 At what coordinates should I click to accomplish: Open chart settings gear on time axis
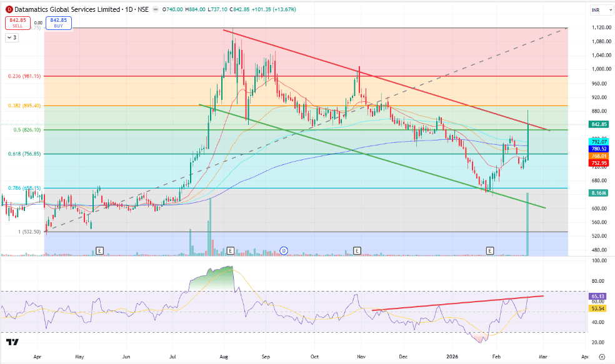(602, 357)
